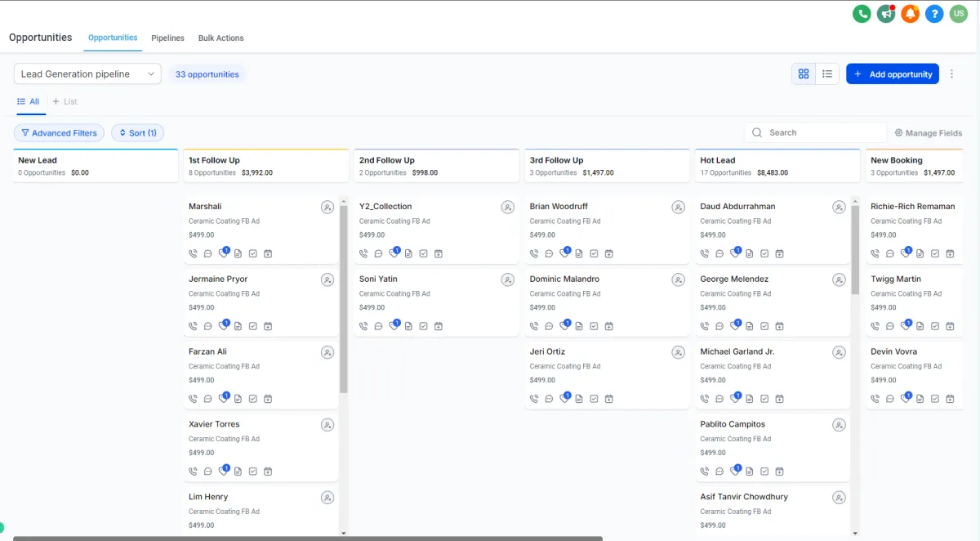The height and width of the screenshot is (541, 980).
Task: Click assign user icon on Brian Woodruff card
Action: (678, 208)
